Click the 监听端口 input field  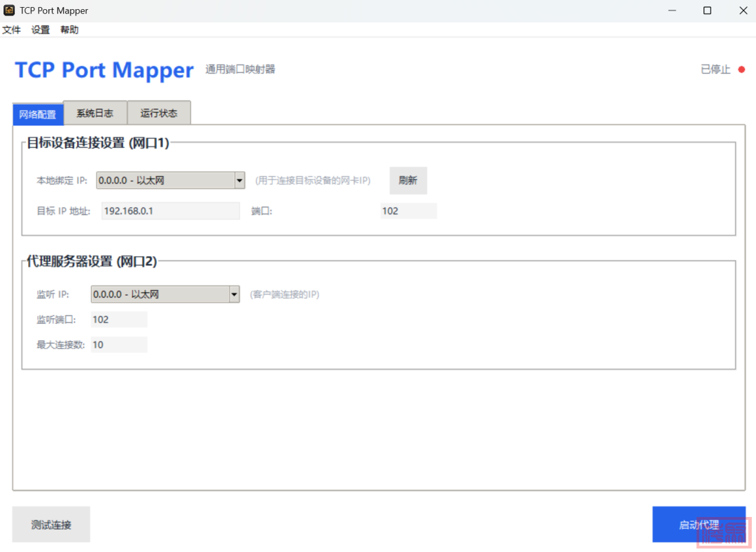(x=119, y=319)
